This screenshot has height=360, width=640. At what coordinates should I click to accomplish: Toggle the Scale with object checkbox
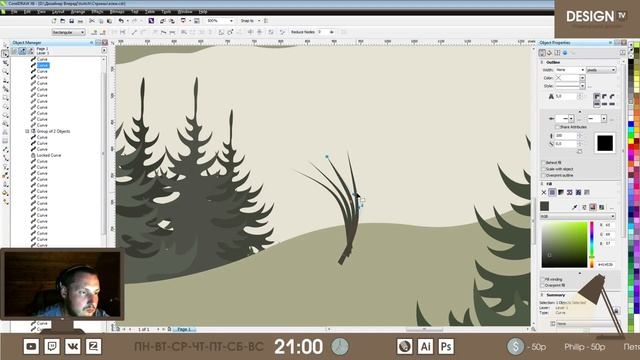coord(543,169)
